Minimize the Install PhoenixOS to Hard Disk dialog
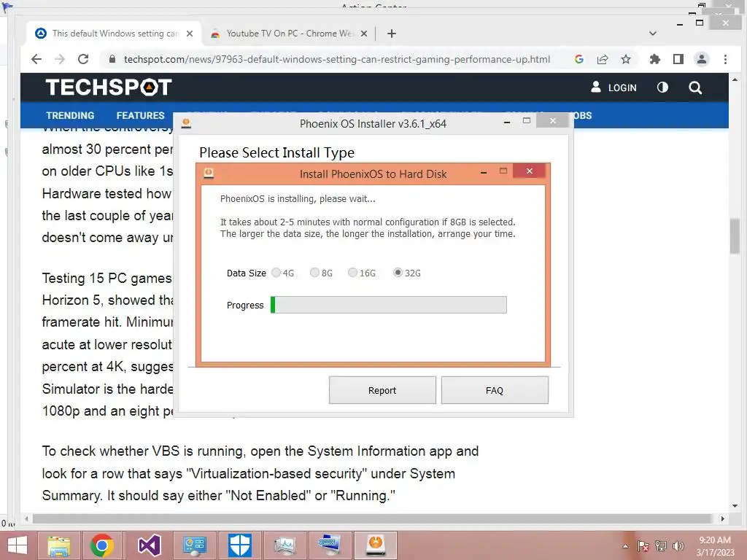Screen dimensions: 747x560 click(x=484, y=172)
